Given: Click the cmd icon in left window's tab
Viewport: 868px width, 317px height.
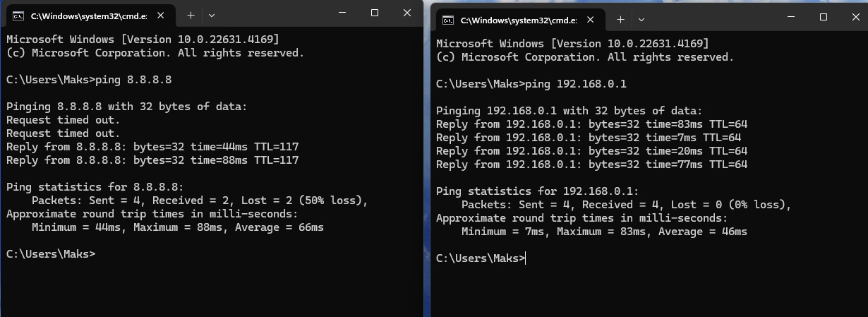Looking at the screenshot, I should pyautogui.click(x=19, y=15).
